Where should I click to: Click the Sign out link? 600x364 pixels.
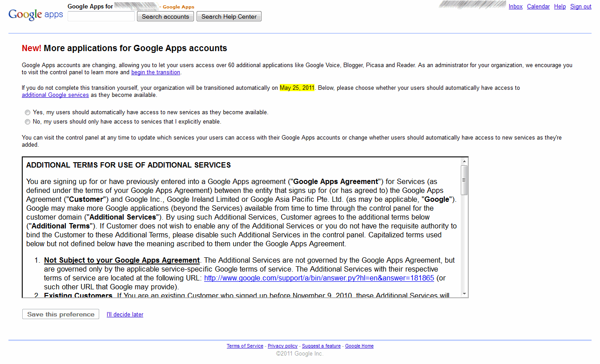click(581, 7)
